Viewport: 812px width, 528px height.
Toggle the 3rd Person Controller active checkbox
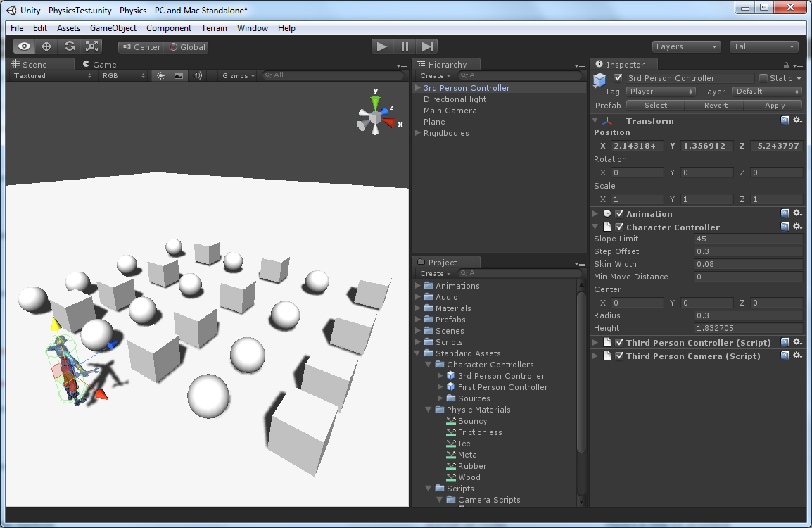click(x=618, y=77)
